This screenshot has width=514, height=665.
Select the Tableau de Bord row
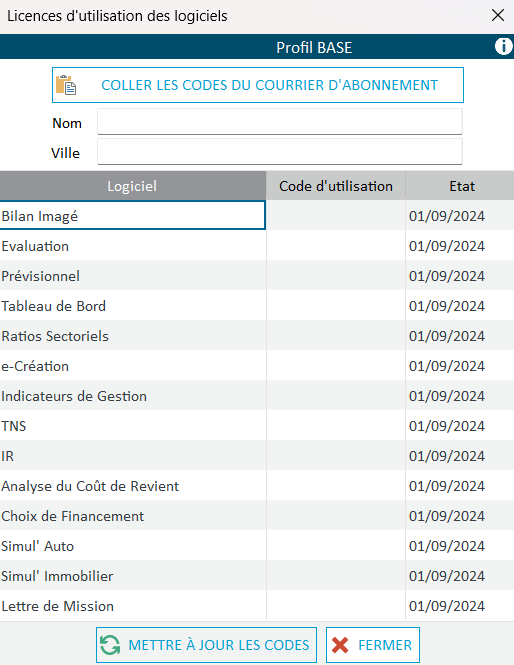[x=257, y=306]
